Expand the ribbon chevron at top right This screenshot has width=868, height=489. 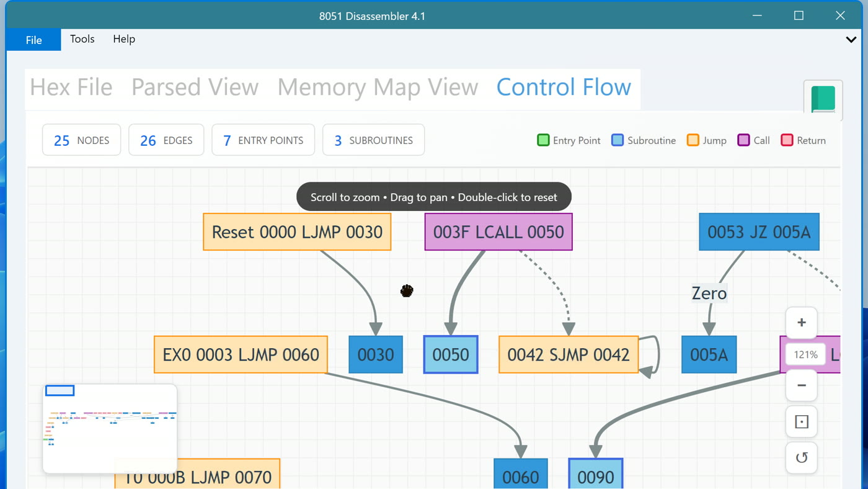[x=851, y=39]
